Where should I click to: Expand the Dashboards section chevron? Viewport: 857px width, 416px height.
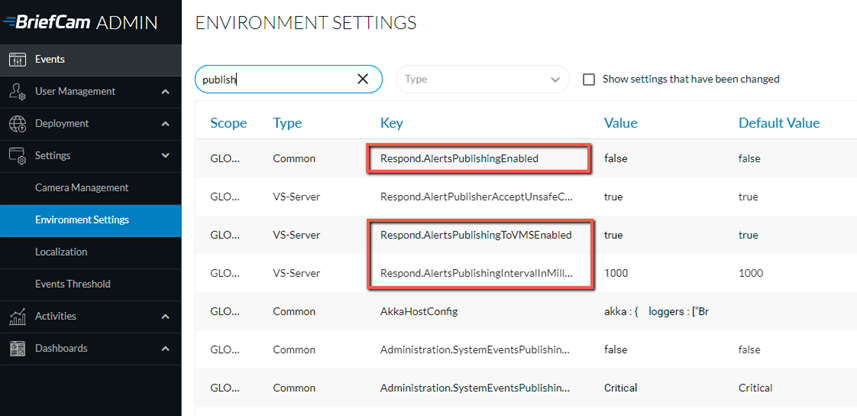click(x=166, y=349)
